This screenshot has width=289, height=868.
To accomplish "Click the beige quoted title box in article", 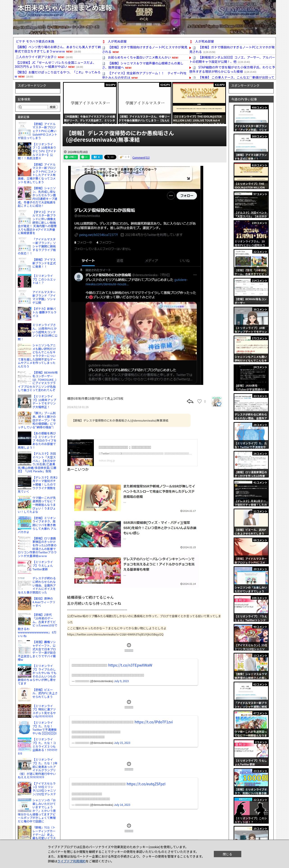I will pyautogui.click(x=129, y=420).
